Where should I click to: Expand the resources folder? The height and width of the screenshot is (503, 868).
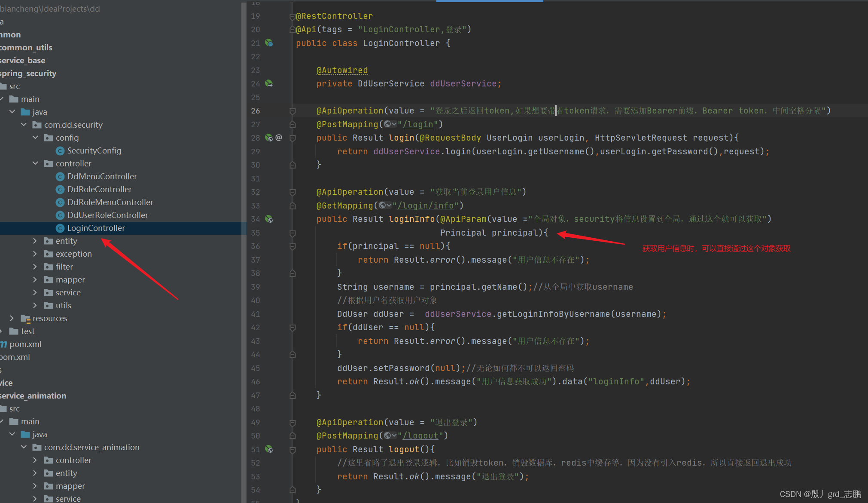pyautogui.click(x=12, y=318)
